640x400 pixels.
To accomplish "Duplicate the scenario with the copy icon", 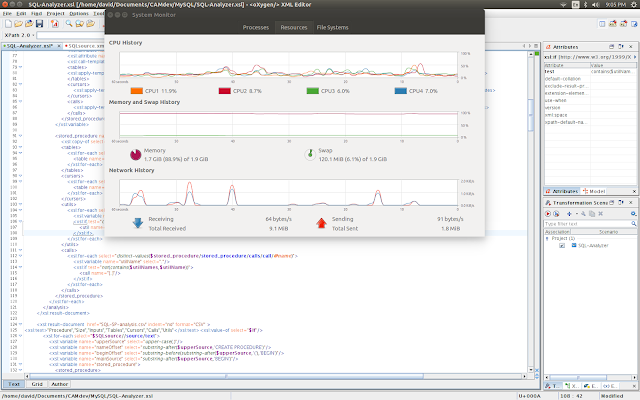I will (x=592, y=213).
